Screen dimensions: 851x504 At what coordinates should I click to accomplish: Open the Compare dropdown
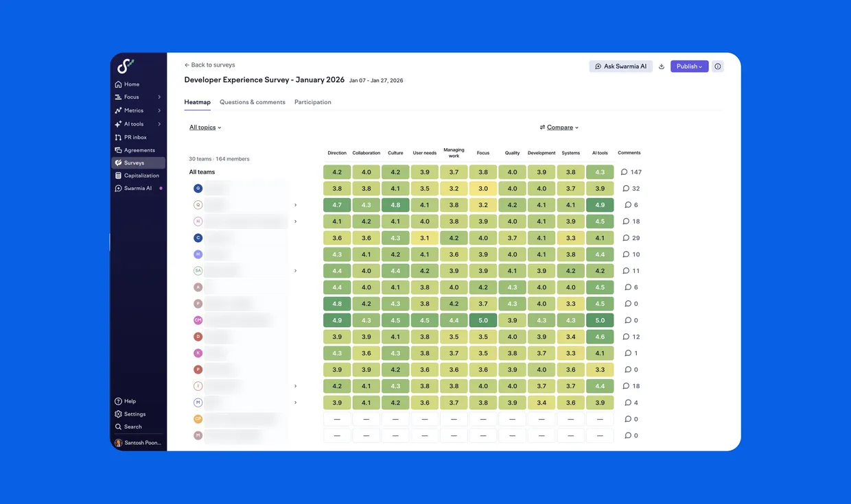click(x=559, y=128)
